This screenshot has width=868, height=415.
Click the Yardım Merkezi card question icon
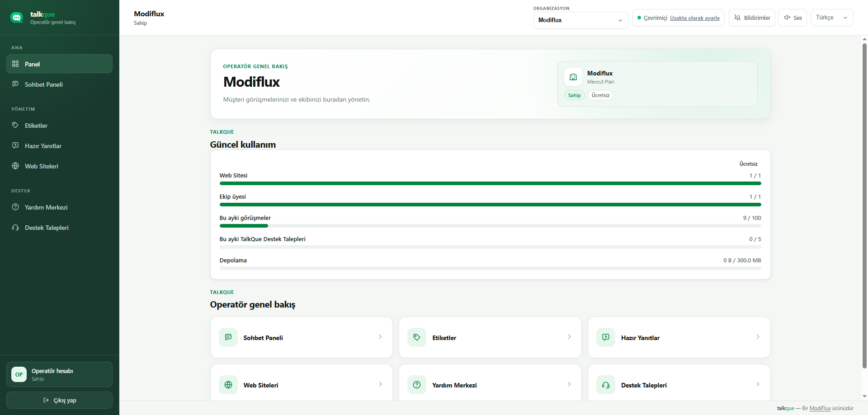click(x=417, y=385)
